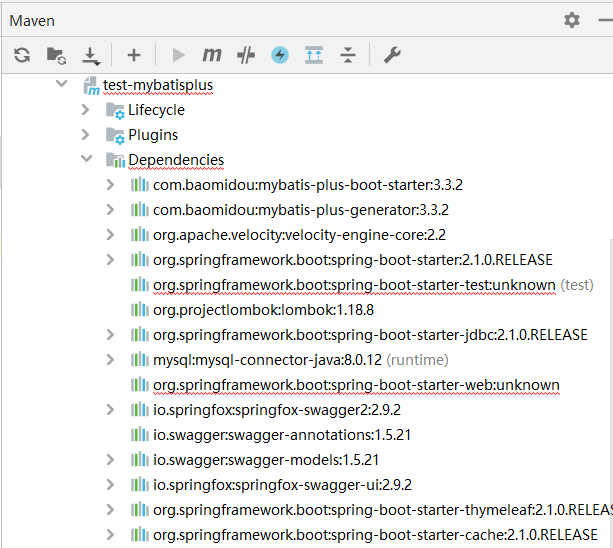Click library icon beside velocity-engine-core:2.2
613x548 pixels.
tap(140, 235)
